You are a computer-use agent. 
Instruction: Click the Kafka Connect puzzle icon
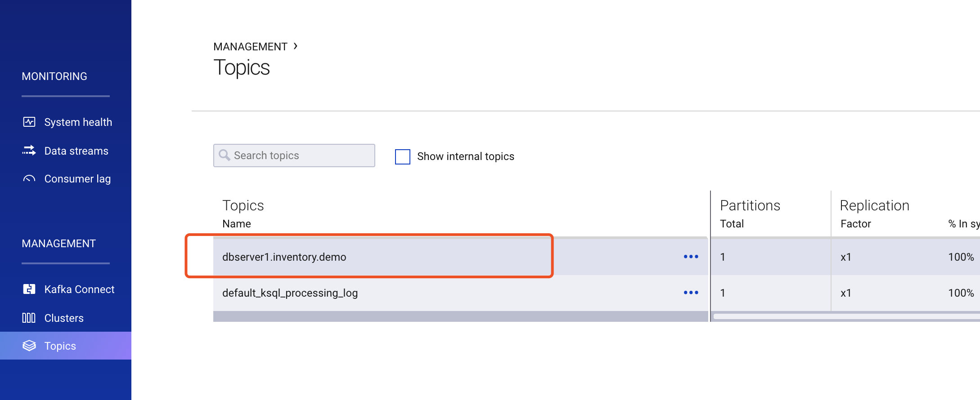pyautogui.click(x=29, y=289)
